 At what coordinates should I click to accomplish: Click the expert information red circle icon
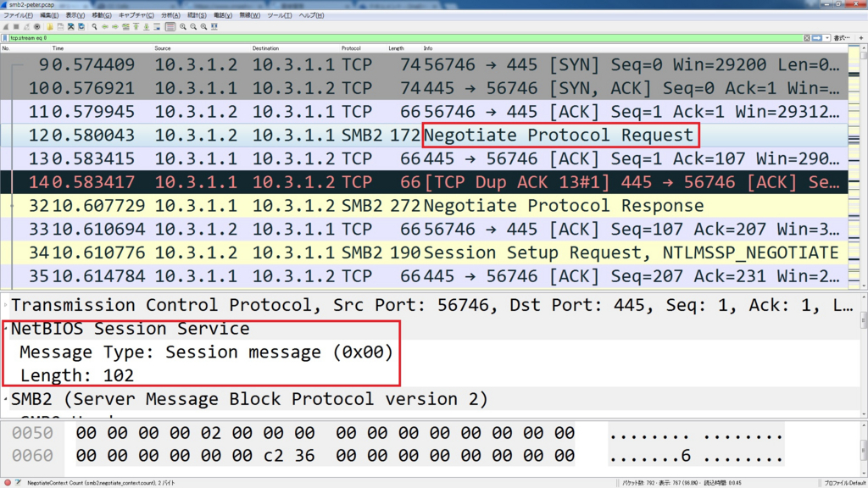[x=8, y=483]
